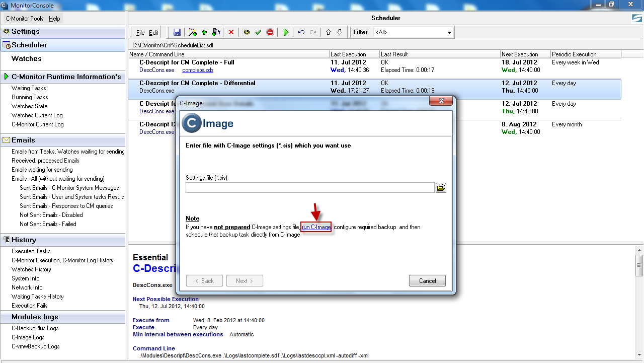
Task: Click the red disable circle icon
Action: point(270,32)
